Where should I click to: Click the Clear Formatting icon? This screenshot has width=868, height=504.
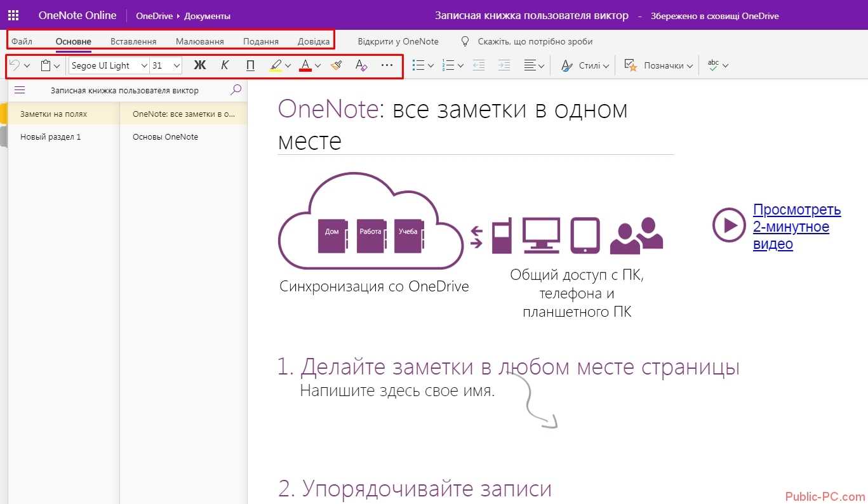pos(361,65)
